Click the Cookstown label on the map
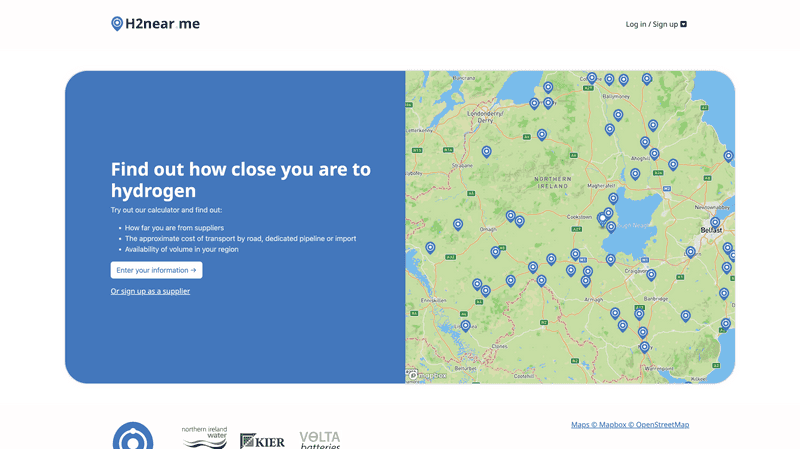Image resolution: width=800 pixels, height=449 pixels. tap(580, 217)
